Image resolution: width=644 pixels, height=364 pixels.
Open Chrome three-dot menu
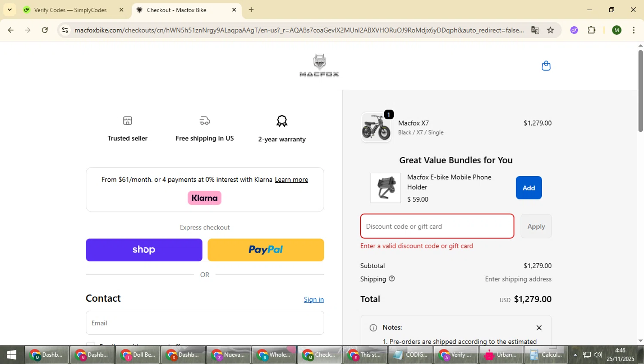(634, 30)
